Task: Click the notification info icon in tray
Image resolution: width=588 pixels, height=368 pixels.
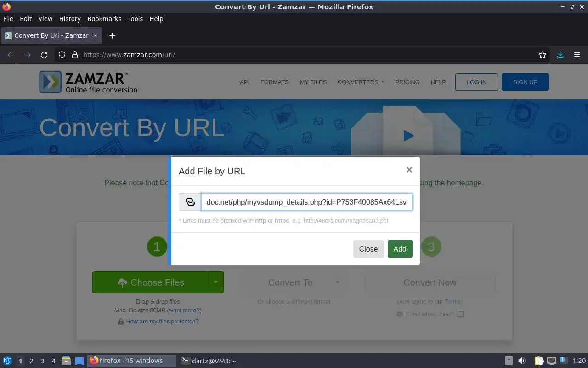Action: point(564,361)
